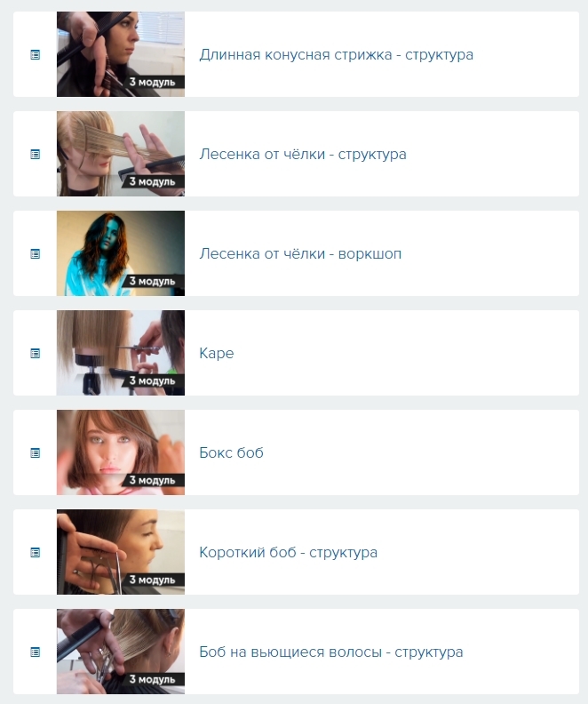Click list icon beside Короткий боб - структура
588x704 pixels.
pyautogui.click(x=35, y=552)
